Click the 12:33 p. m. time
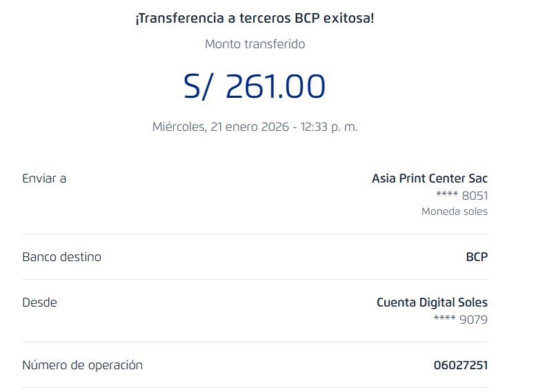Image resolution: width=538 pixels, height=392 pixels. 329,127
